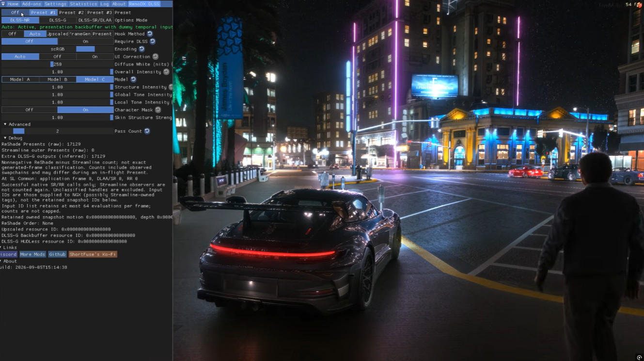Screen dimensions: 644x361
Task: Set UI Correction to On
Action: click(95, 57)
